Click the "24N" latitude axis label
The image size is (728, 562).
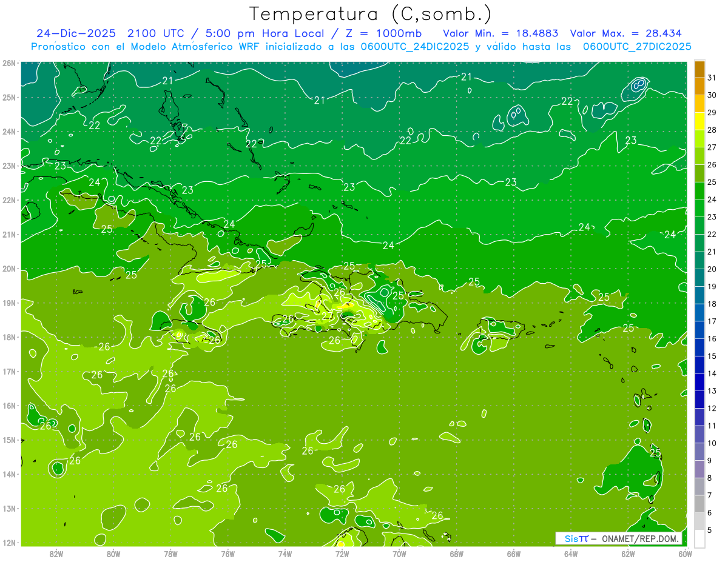tap(8, 132)
